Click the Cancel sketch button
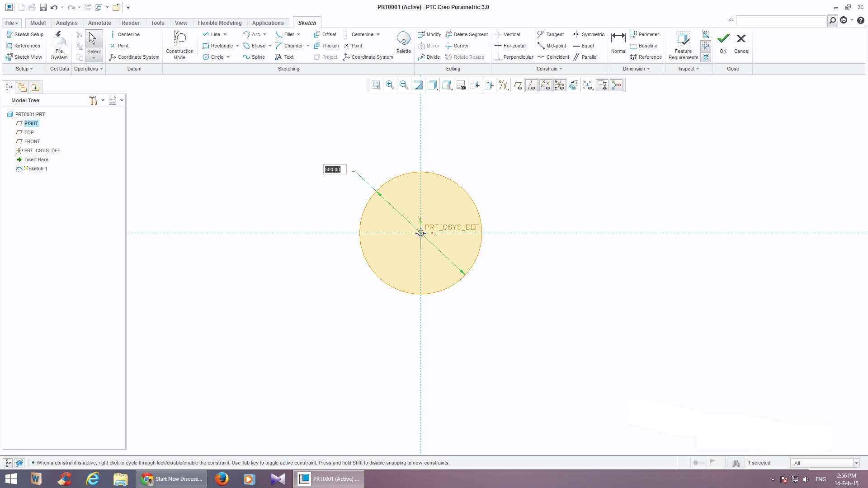Viewport: 868px width, 488px height. tap(741, 39)
